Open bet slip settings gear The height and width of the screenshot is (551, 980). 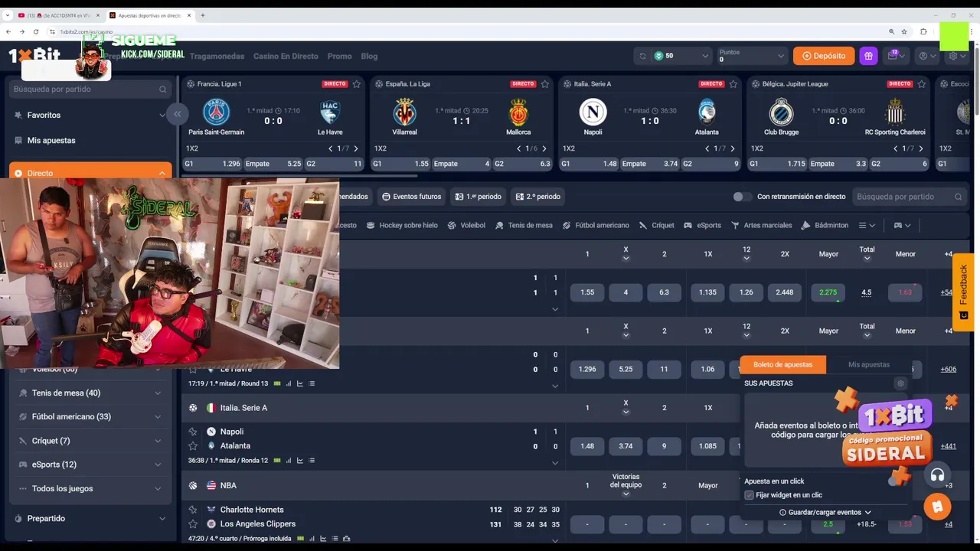[x=900, y=383]
